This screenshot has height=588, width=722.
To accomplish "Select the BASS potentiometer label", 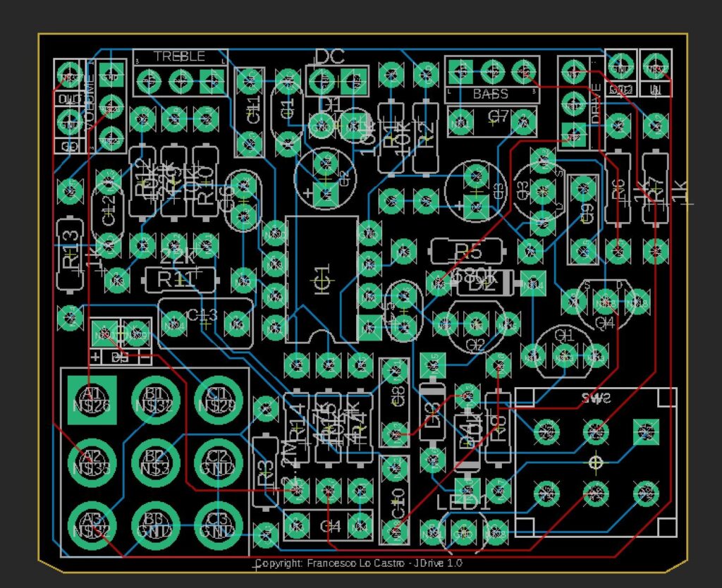I will point(491,94).
